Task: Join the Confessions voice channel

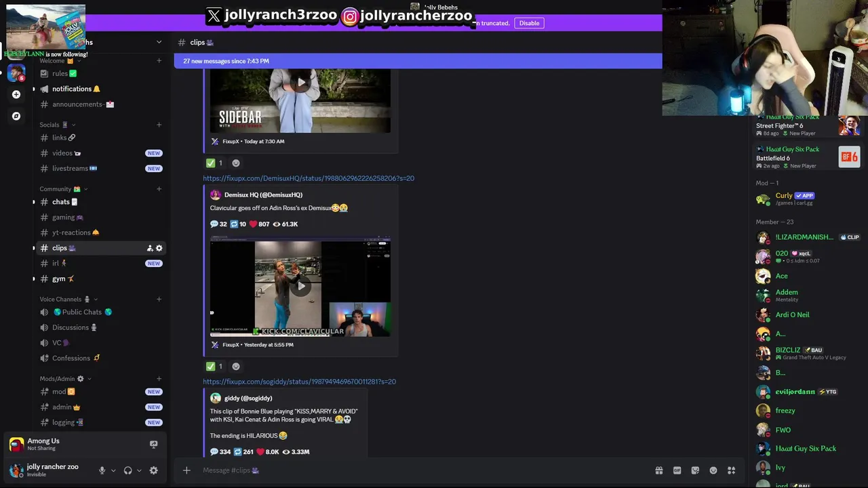Action: (100, 358)
